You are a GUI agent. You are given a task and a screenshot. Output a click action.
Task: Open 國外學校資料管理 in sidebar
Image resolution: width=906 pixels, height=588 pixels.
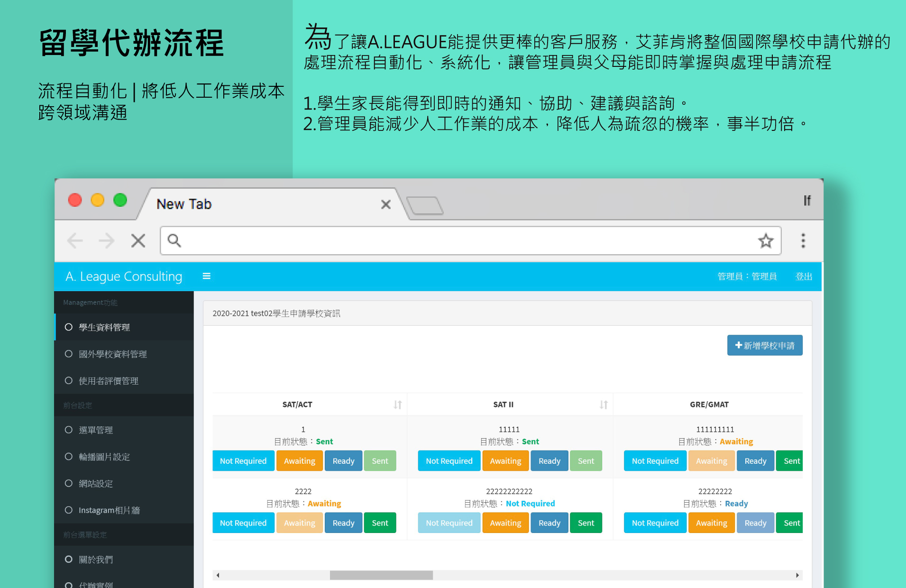[x=113, y=354]
